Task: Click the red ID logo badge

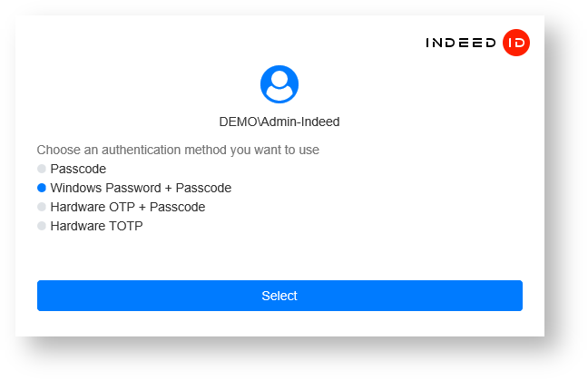Action: click(x=515, y=43)
